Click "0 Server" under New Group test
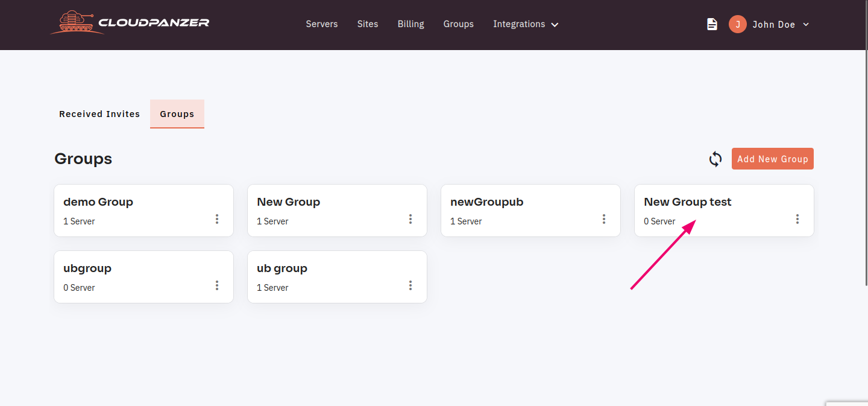Screen dimensions: 868x406 [659, 221]
